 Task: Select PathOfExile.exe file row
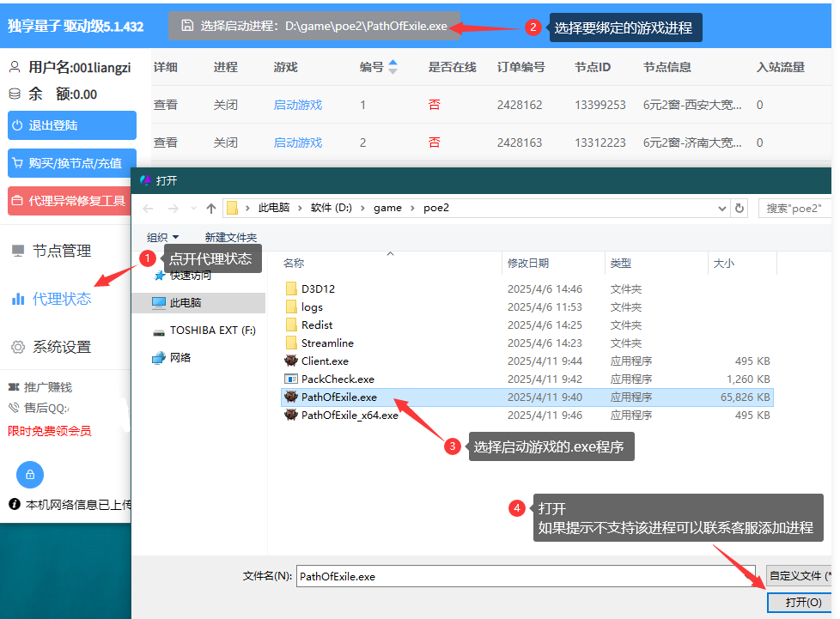coord(527,397)
